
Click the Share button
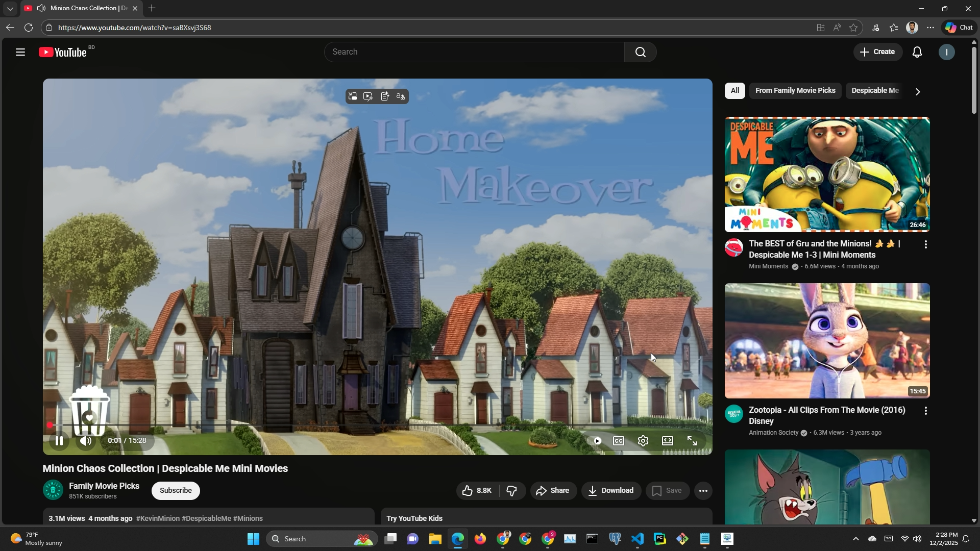[x=553, y=491]
